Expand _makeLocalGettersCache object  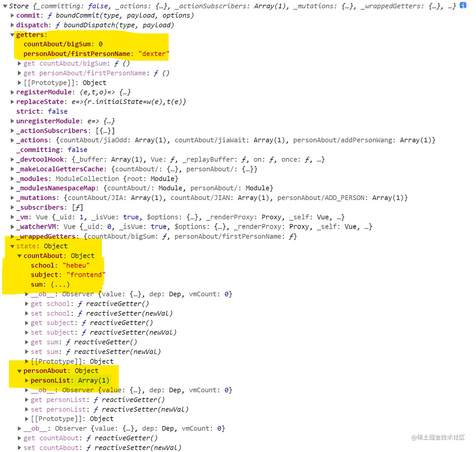point(12,169)
